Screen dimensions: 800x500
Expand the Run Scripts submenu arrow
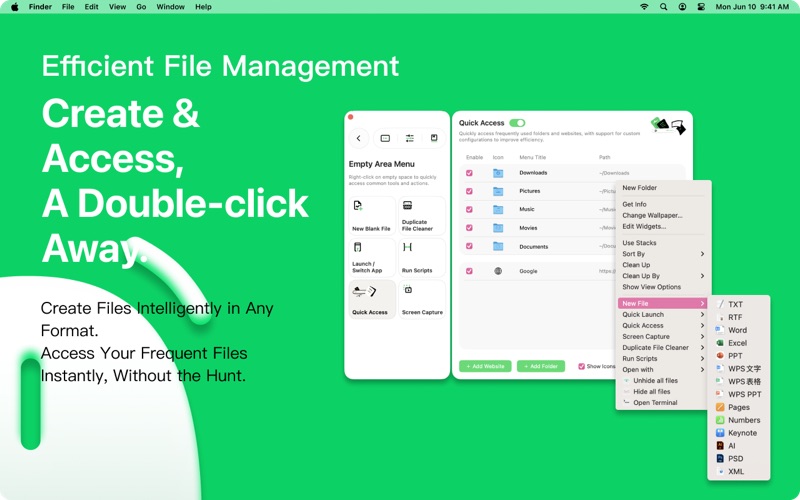702,358
